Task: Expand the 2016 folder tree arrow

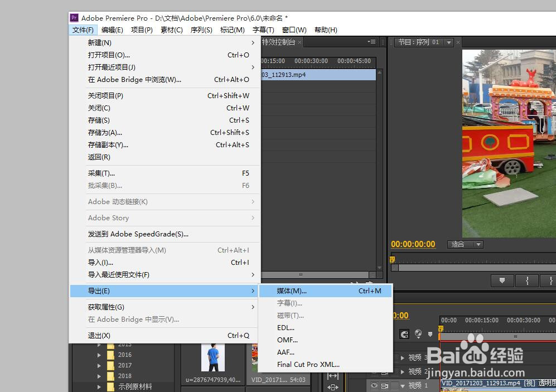Action: coord(99,355)
